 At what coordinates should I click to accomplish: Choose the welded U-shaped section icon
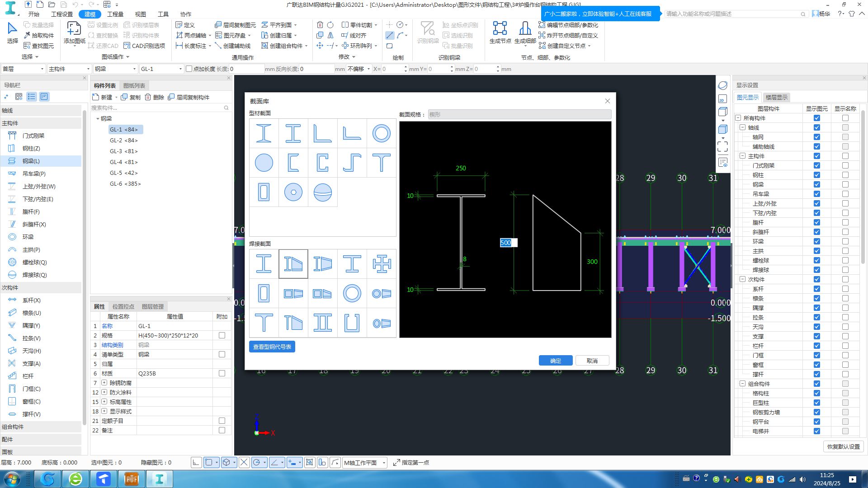(x=352, y=323)
